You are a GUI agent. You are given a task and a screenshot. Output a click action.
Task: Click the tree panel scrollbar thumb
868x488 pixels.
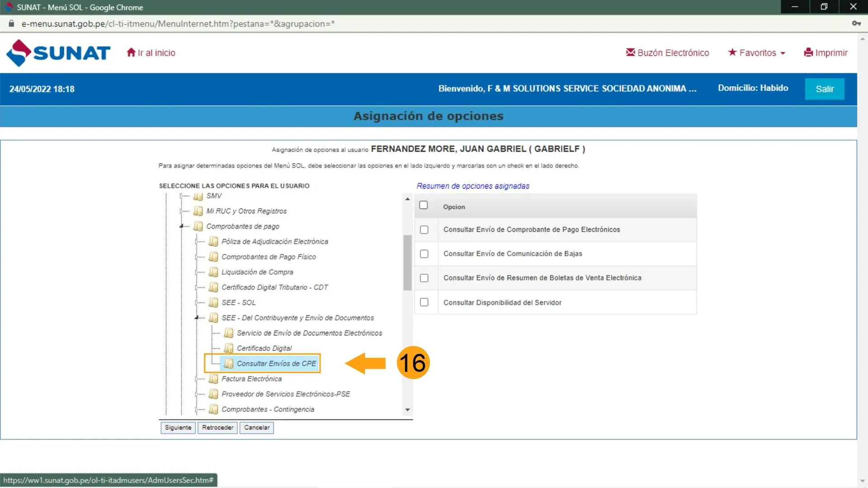[x=407, y=262]
